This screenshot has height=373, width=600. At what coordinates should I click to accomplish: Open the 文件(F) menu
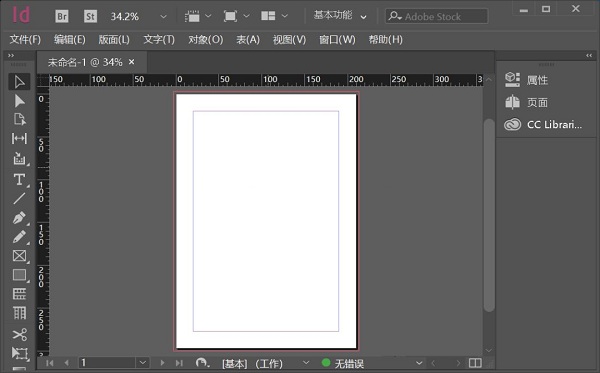click(25, 39)
